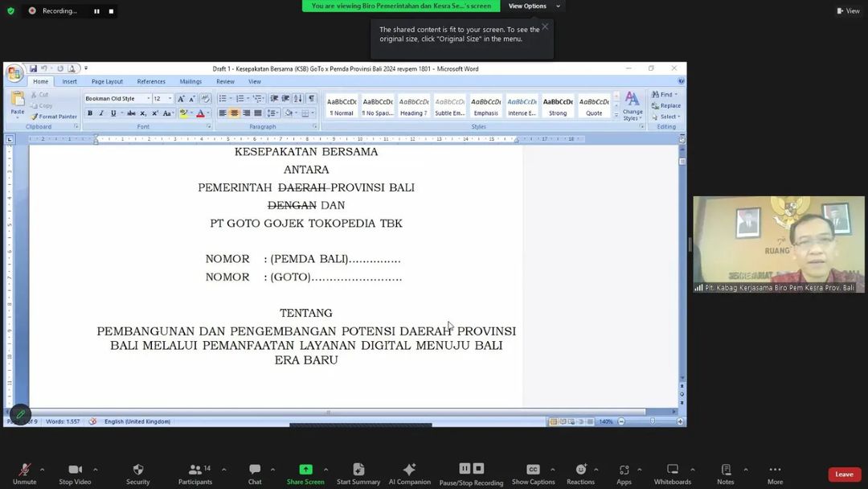Click Words: 1.557 in status bar
868x489 pixels.
click(x=63, y=421)
